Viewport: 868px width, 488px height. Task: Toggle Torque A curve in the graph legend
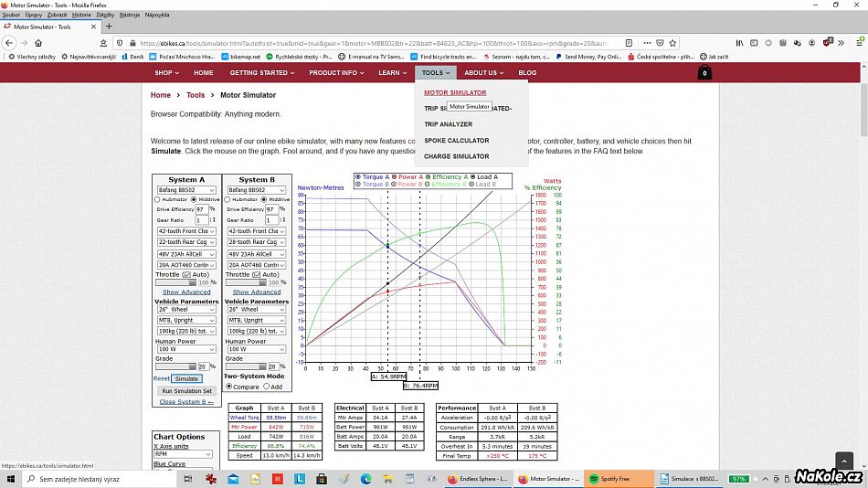(x=358, y=177)
